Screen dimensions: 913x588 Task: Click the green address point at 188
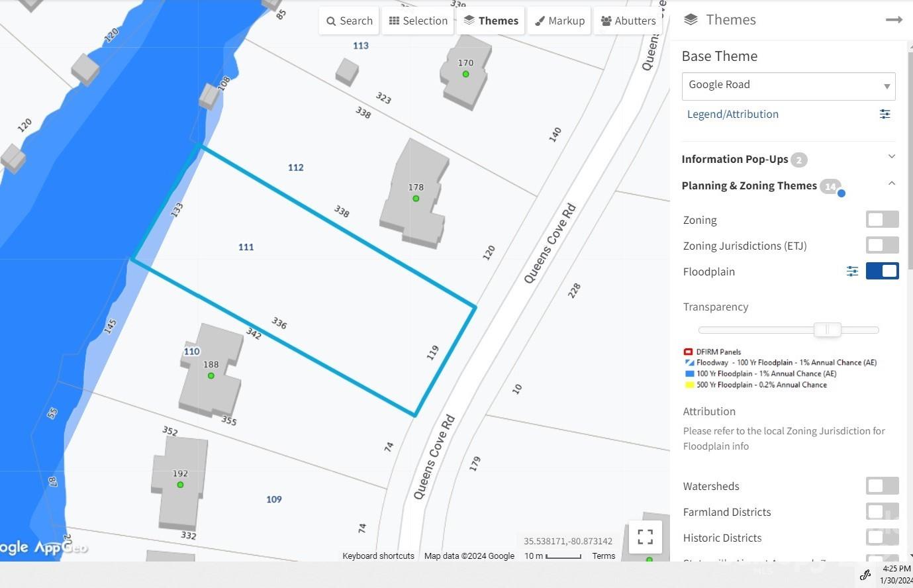tap(211, 376)
